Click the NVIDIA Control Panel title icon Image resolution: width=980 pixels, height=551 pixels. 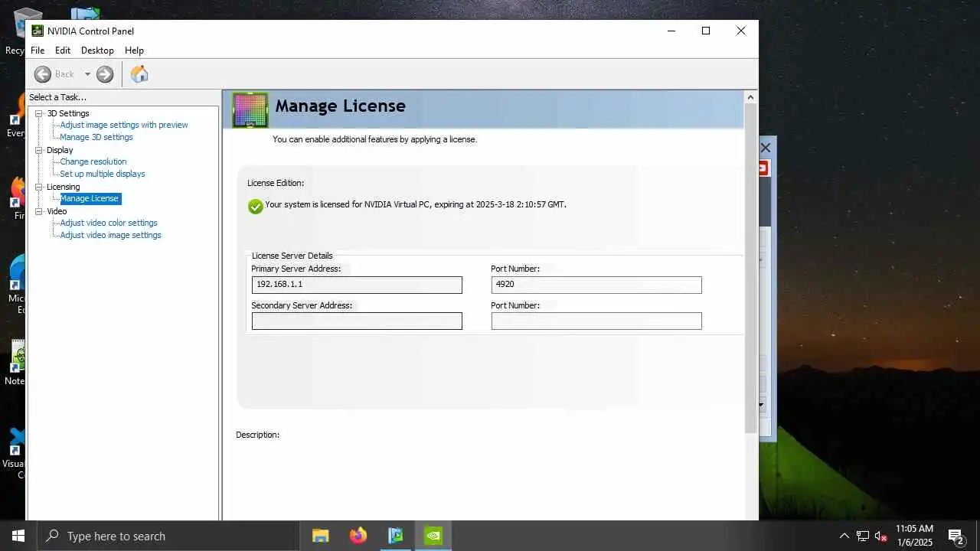click(38, 31)
